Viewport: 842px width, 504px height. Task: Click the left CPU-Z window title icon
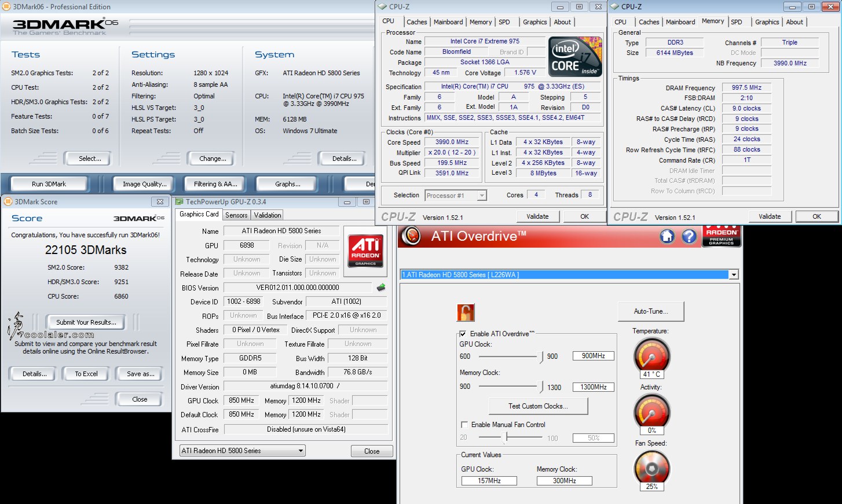(383, 7)
